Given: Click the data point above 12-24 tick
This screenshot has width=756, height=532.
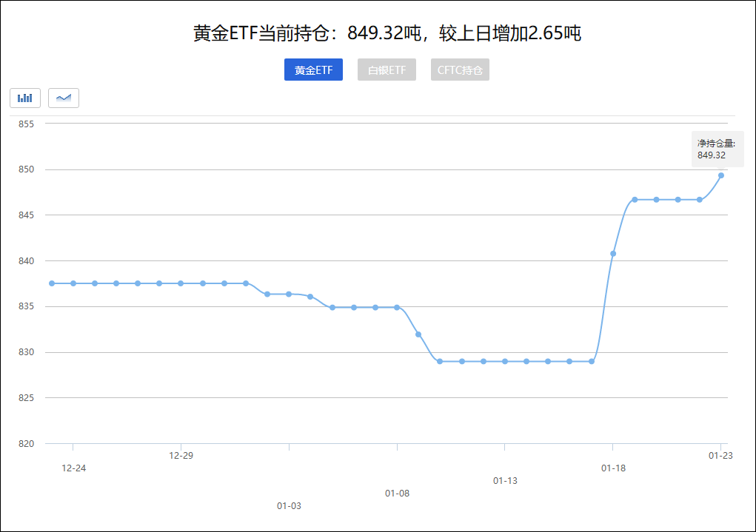Looking at the screenshot, I should (x=73, y=283).
